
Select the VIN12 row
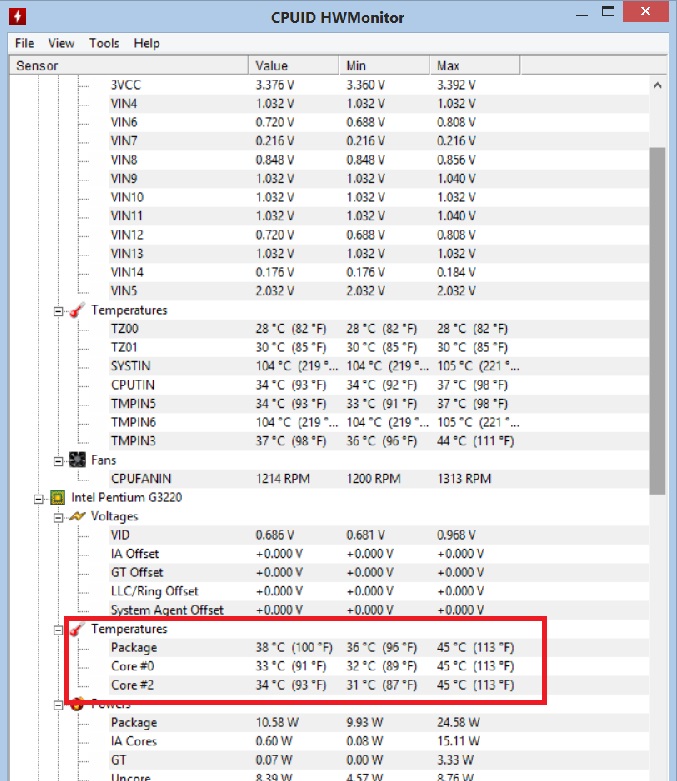[x=379, y=235]
